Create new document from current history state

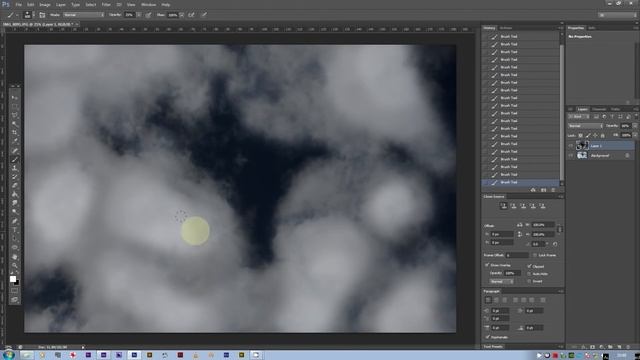coord(533,190)
